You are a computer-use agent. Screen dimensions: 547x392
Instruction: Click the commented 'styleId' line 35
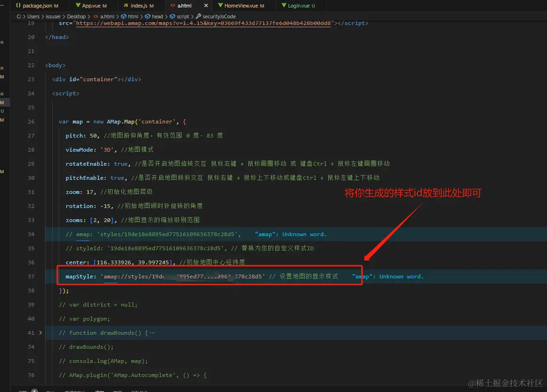[x=189, y=248]
